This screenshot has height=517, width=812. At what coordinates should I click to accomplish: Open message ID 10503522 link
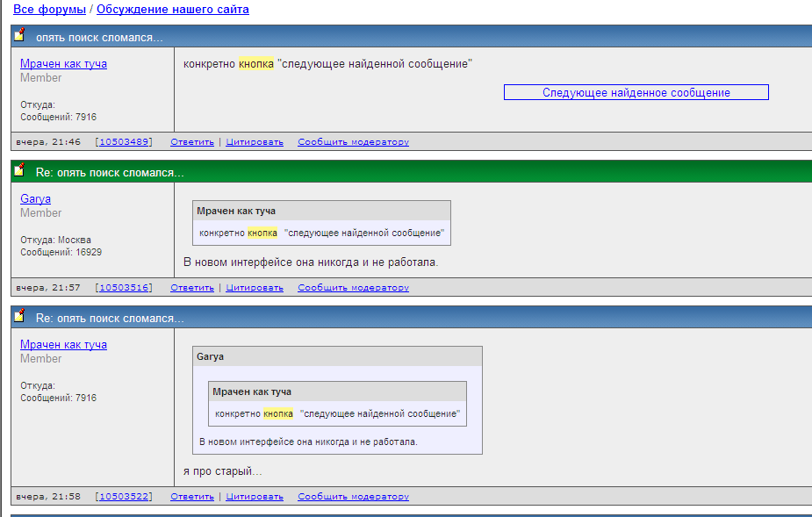point(123,497)
